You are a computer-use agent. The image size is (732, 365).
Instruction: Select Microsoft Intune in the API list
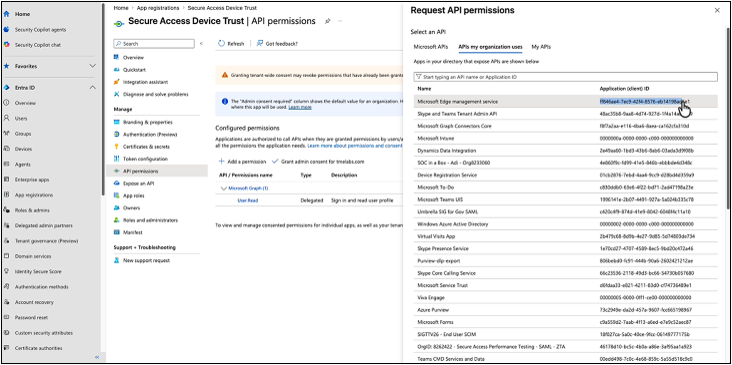[565, 138]
